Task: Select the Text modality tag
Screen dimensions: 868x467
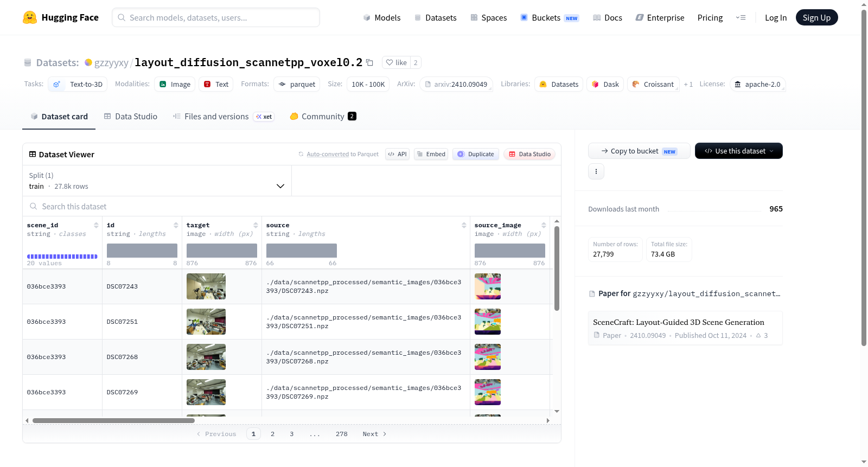Action: (x=216, y=84)
